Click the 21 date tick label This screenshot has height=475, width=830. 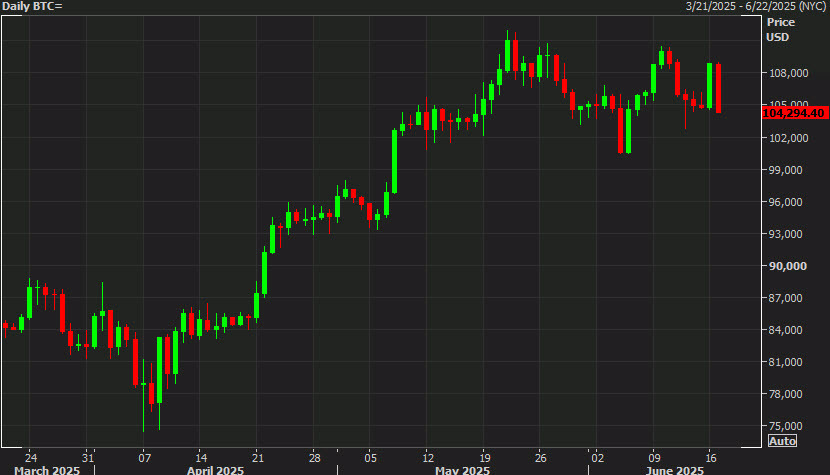pos(258,458)
